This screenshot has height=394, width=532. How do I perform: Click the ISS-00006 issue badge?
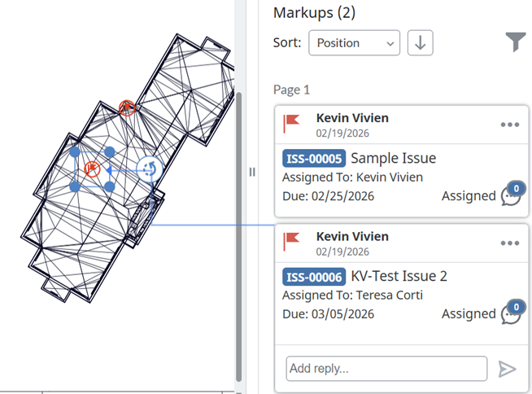pos(314,276)
